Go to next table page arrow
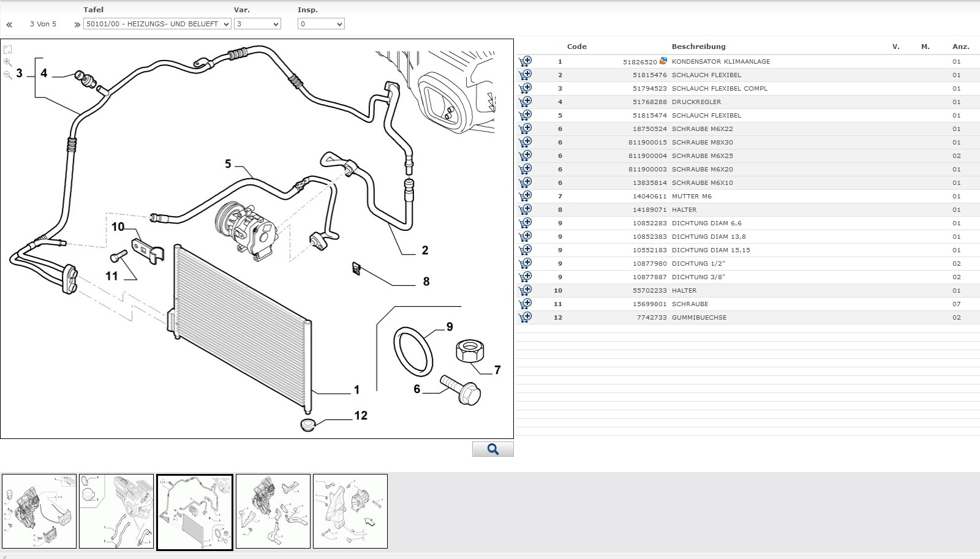Viewport: 980px width, 559px height. click(x=77, y=24)
